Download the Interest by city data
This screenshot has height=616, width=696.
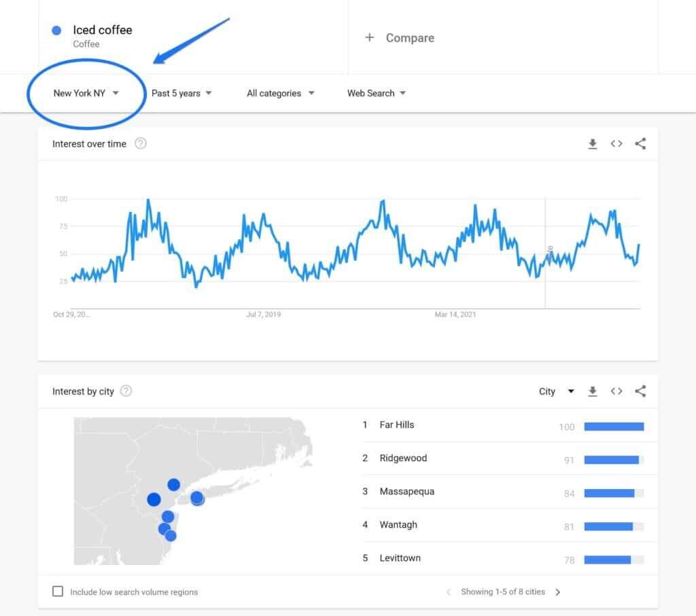coord(593,391)
